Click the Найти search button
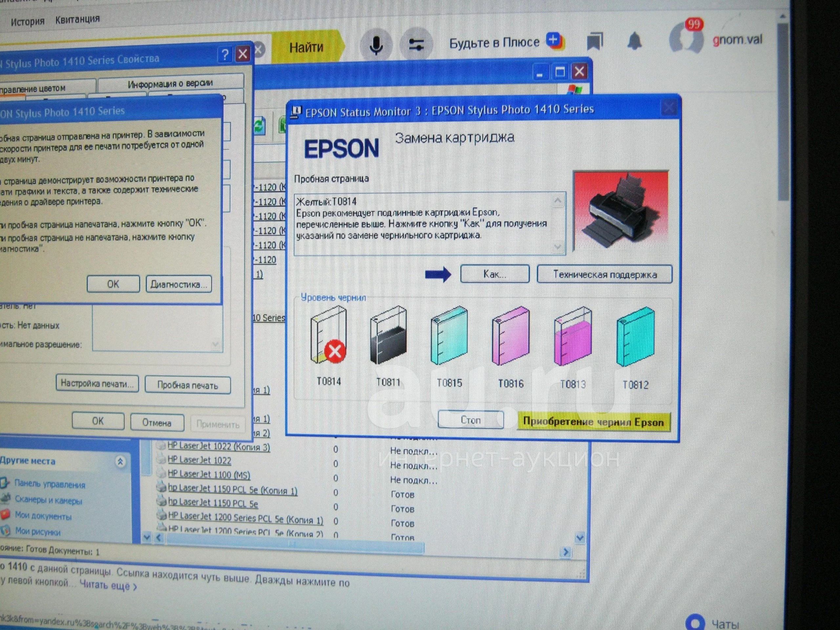Viewport: 840px width, 630px height. pos(306,47)
